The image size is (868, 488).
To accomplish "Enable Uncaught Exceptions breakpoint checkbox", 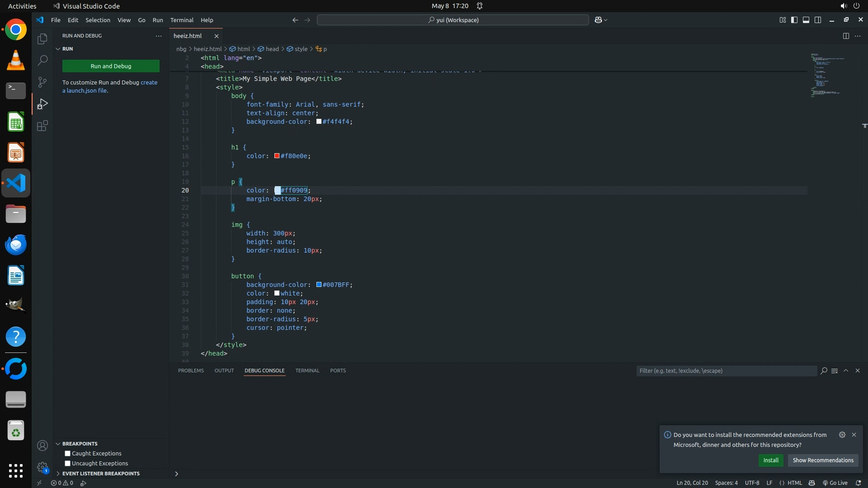I will coord(67,463).
